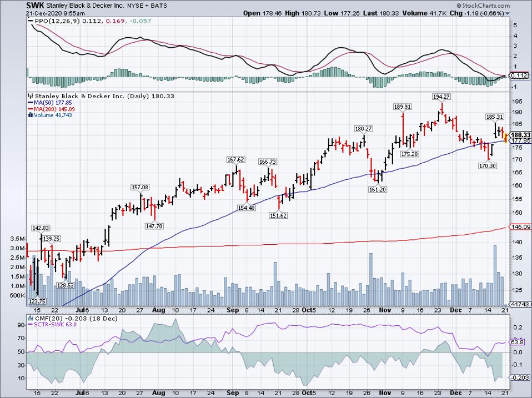Click the 194.27 peak price label
The height and width of the screenshot is (398, 532).
tap(441, 97)
